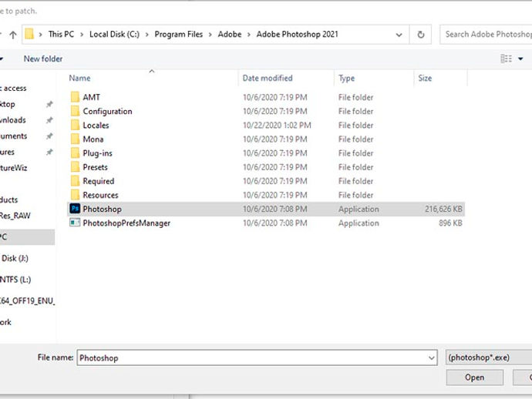Sort by the Size column header
Viewport: 532px width, 399px height.
(x=425, y=78)
